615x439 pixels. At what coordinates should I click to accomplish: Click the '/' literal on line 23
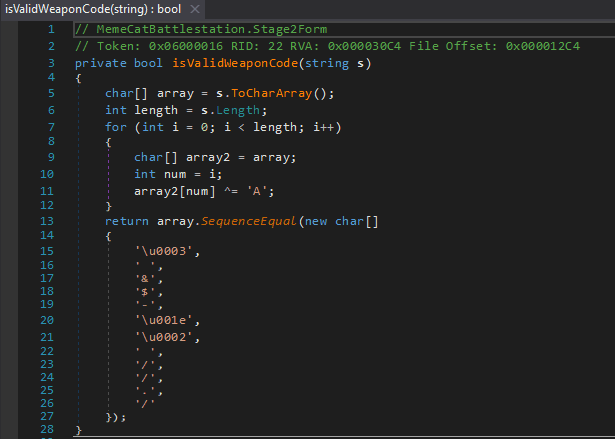pyautogui.click(x=146, y=364)
